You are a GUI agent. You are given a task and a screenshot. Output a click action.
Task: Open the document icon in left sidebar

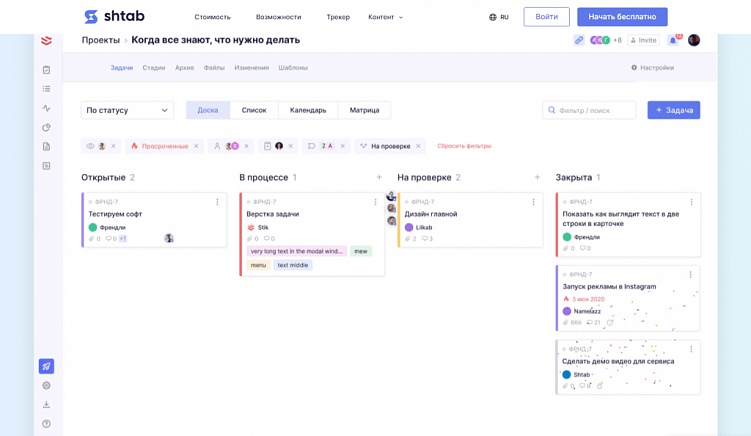pos(46,147)
